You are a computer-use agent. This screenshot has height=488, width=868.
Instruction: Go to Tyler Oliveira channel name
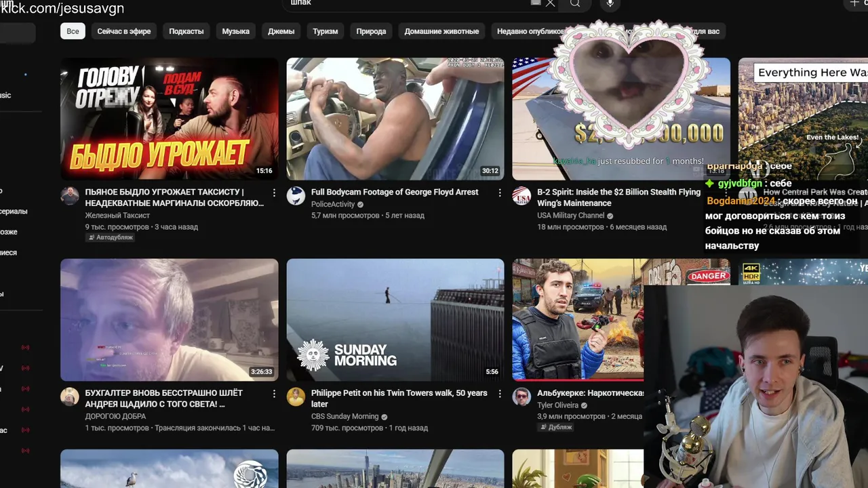pyautogui.click(x=558, y=405)
